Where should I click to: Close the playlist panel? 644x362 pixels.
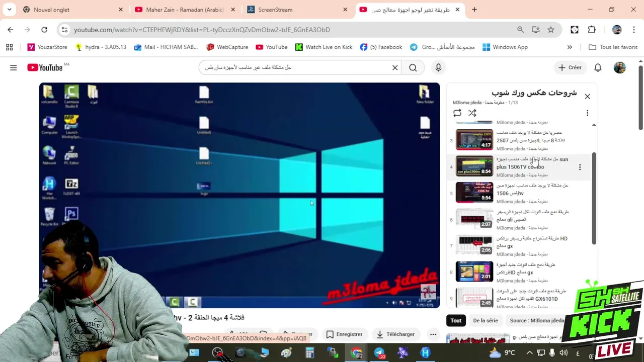tap(587, 96)
